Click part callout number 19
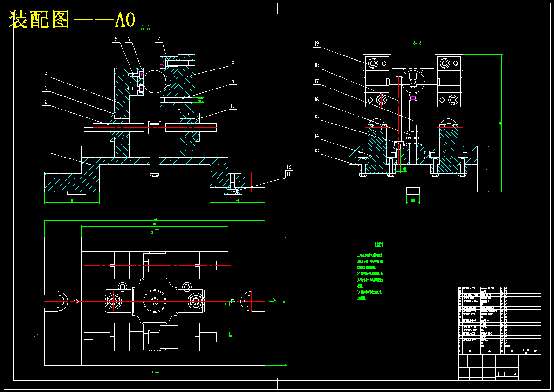Image resolution: width=554 pixels, height=392 pixels. [316, 44]
